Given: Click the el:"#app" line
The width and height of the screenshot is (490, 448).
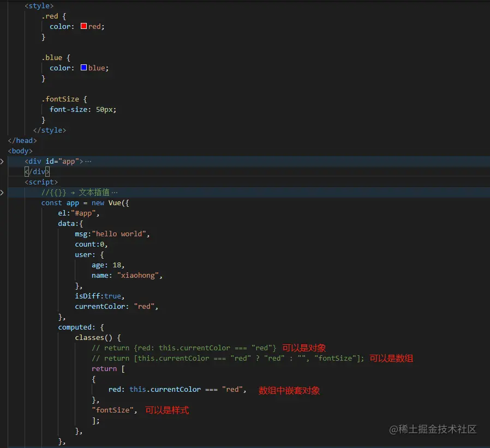Looking at the screenshot, I should point(79,213).
